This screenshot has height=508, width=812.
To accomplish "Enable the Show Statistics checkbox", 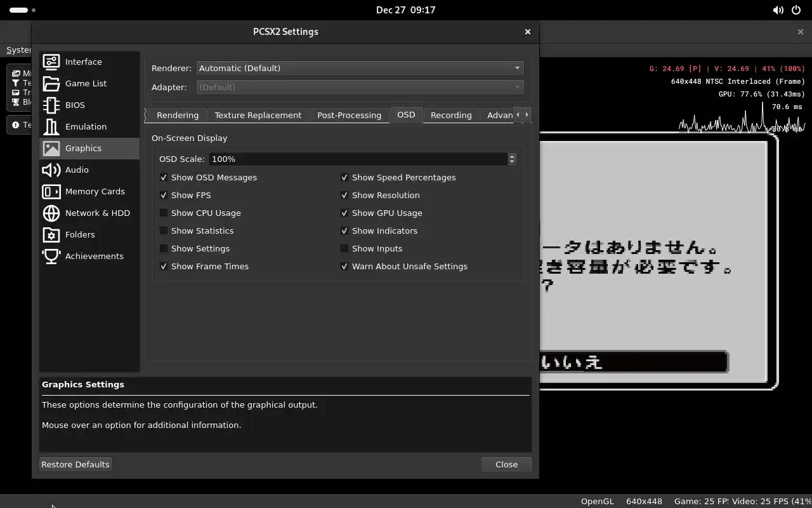I will (x=164, y=231).
